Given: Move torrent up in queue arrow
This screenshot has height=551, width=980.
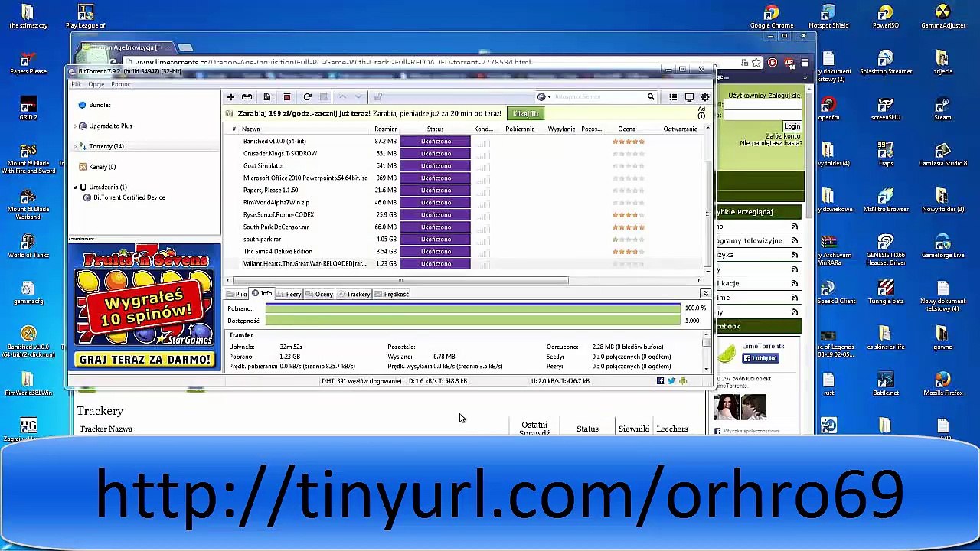Looking at the screenshot, I should coord(342,97).
